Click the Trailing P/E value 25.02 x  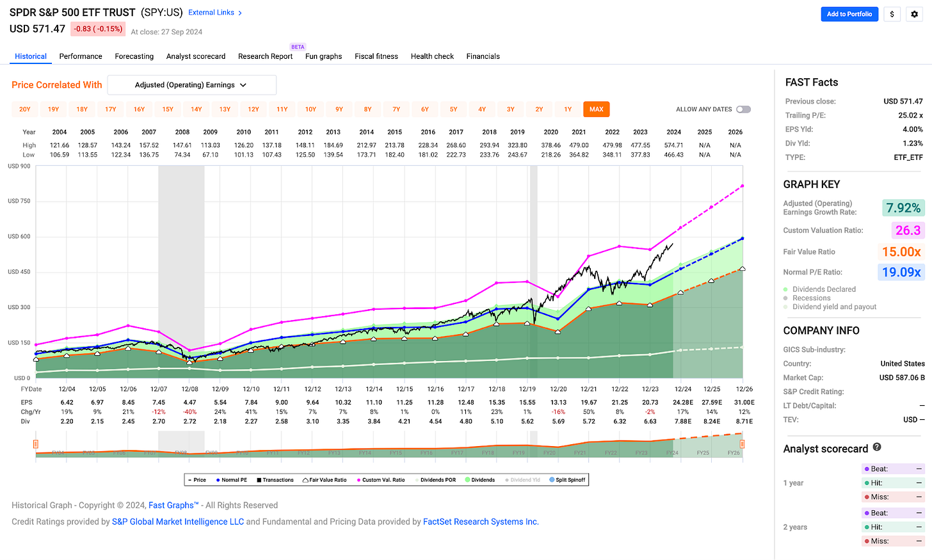910,115
